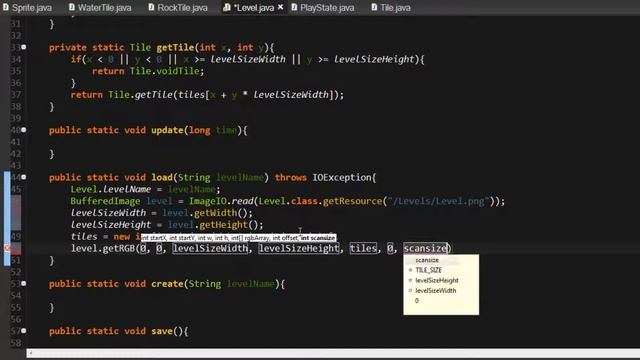This screenshot has height=360, width=640.
Task: Collapse the getTile method fold marker
Action: tap(24, 47)
